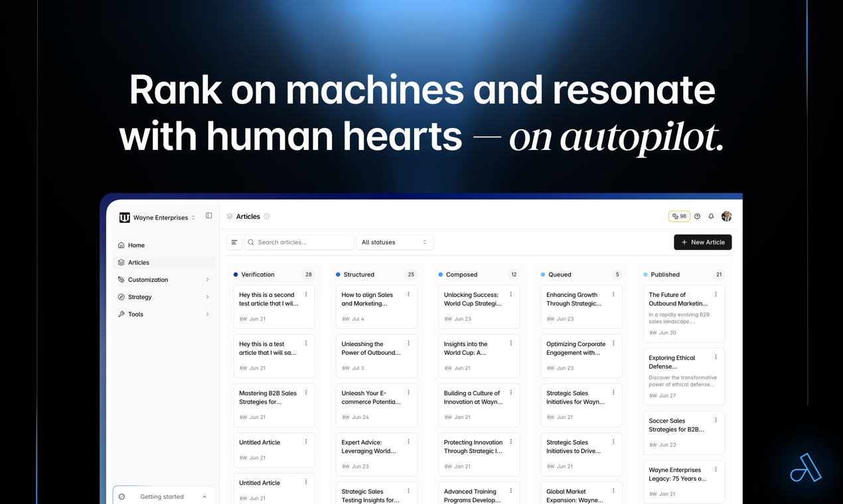
Task: Collapse the Getting started panel
Action: tap(204, 497)
